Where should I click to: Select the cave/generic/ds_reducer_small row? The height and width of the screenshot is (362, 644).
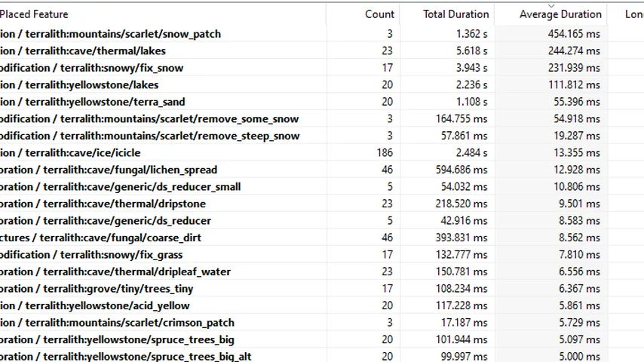121,186
